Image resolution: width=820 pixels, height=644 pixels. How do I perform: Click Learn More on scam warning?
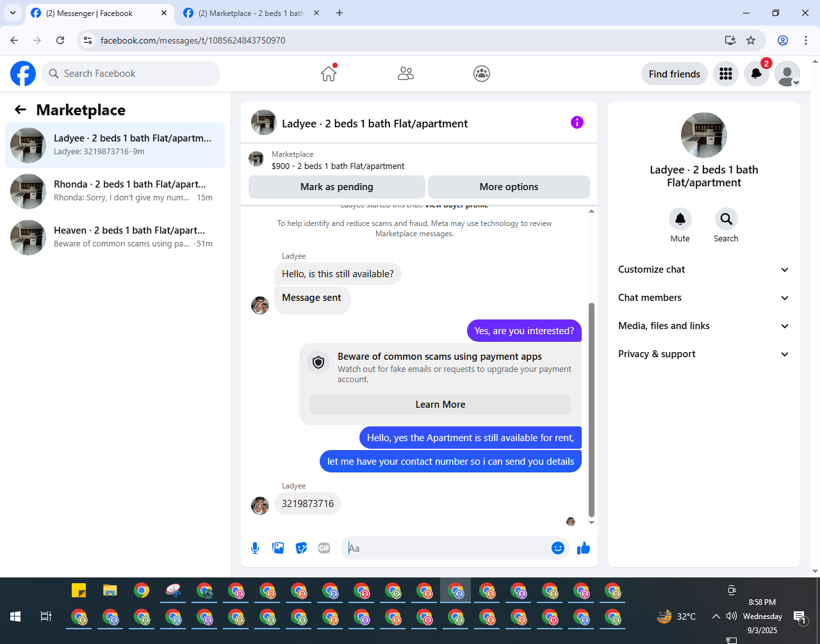[440, 405]
